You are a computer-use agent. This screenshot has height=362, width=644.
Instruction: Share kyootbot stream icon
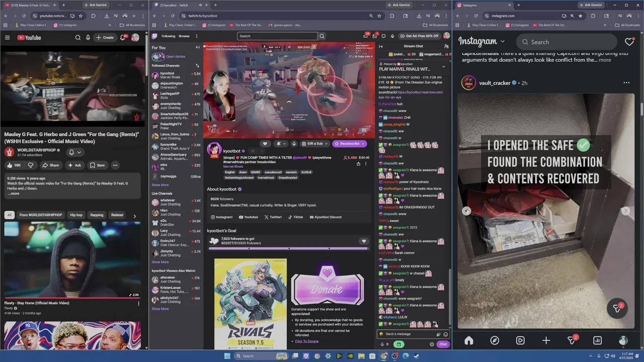[359, 164]
